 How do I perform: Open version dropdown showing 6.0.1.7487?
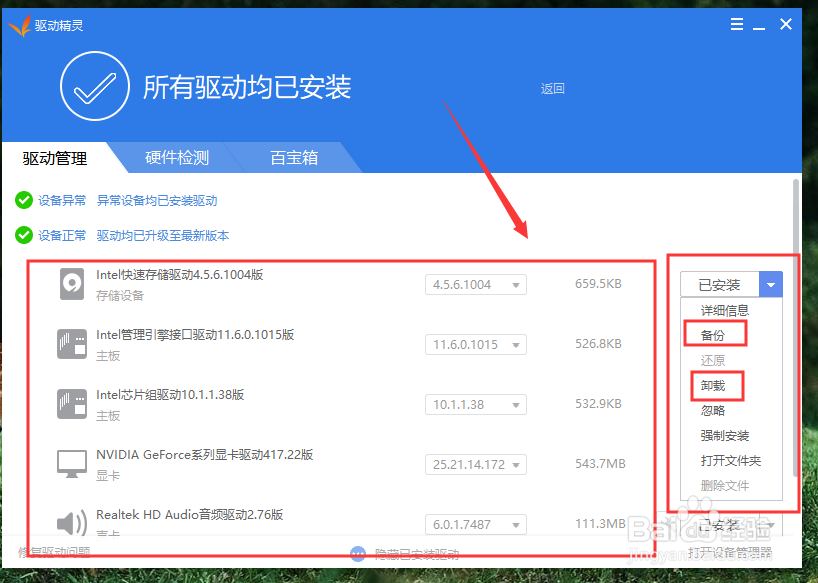(476, 525)
